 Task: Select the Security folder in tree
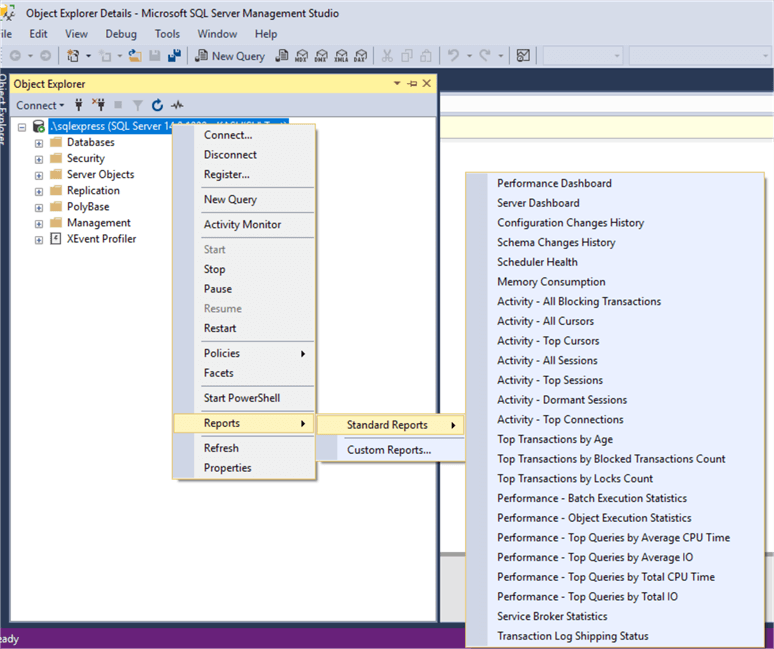85,159
